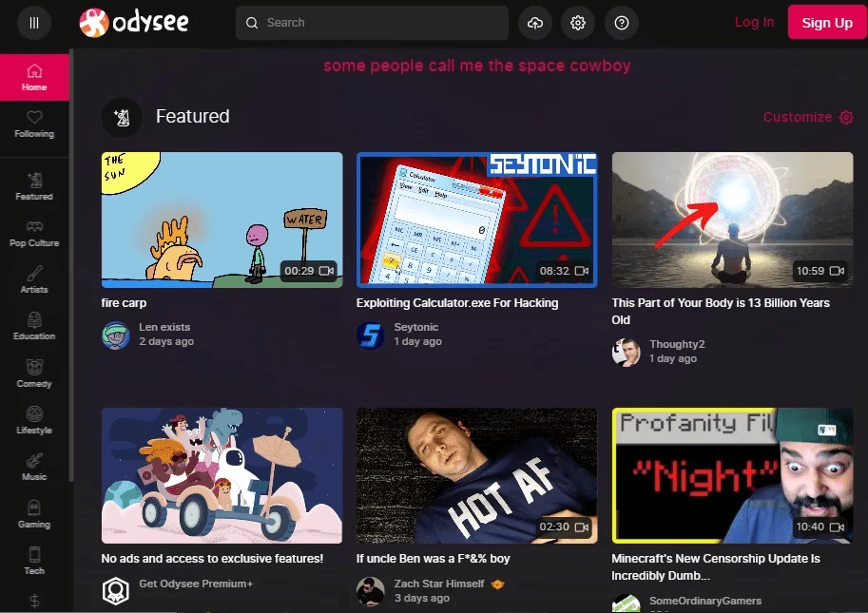868x613 pixels.
Task: Open Following in the sidebar
Action: click(34, 125)
